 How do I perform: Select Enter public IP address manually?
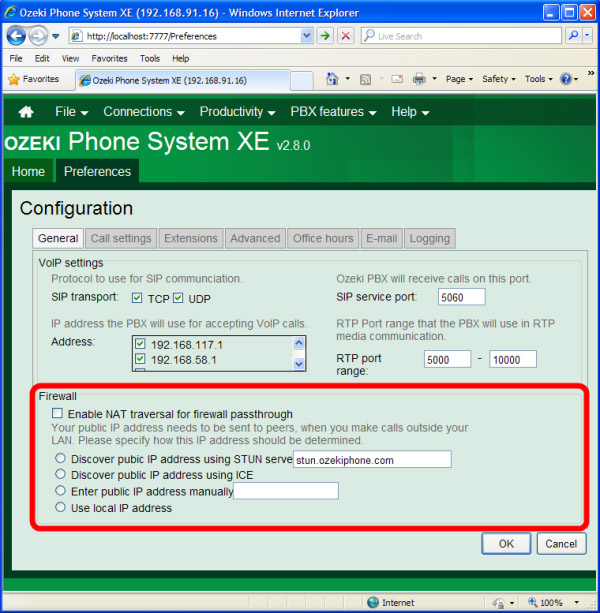click(60, 490)
